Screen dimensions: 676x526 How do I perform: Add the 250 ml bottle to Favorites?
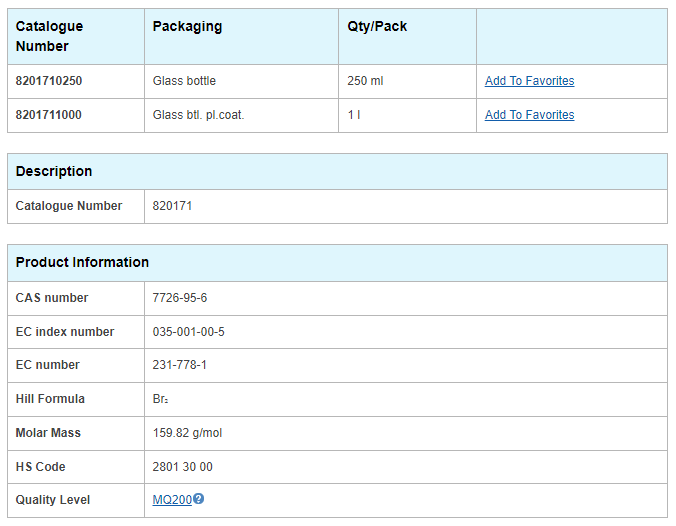point(529,81)
